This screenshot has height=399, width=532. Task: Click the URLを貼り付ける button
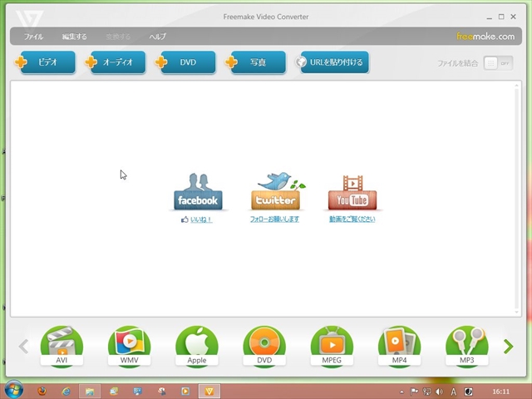click(x=332, y=62)
